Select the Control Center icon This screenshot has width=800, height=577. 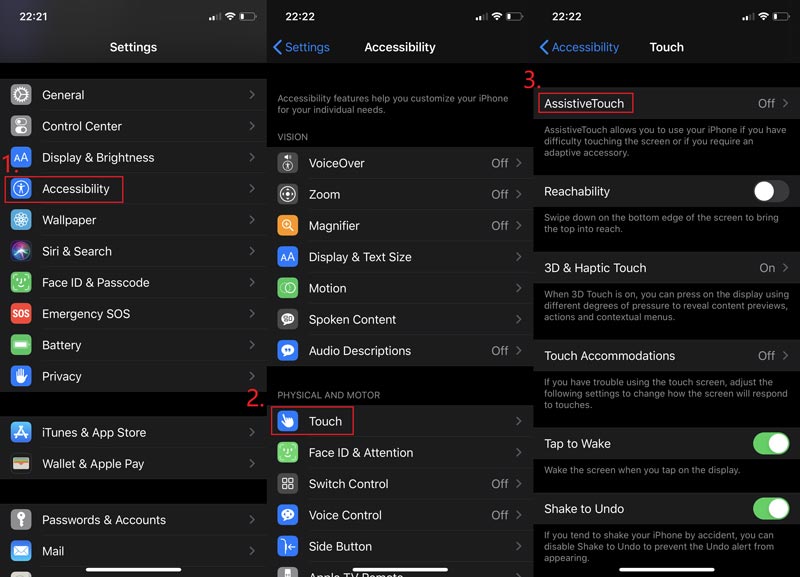pos(21,126)
